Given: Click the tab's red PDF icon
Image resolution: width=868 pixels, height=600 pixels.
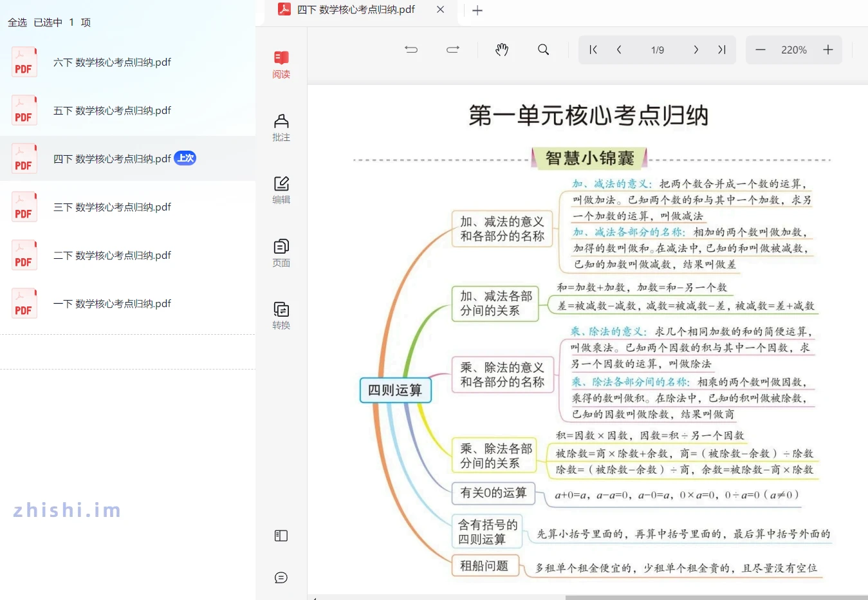Looking at the screenshot, I should (284, 9).
